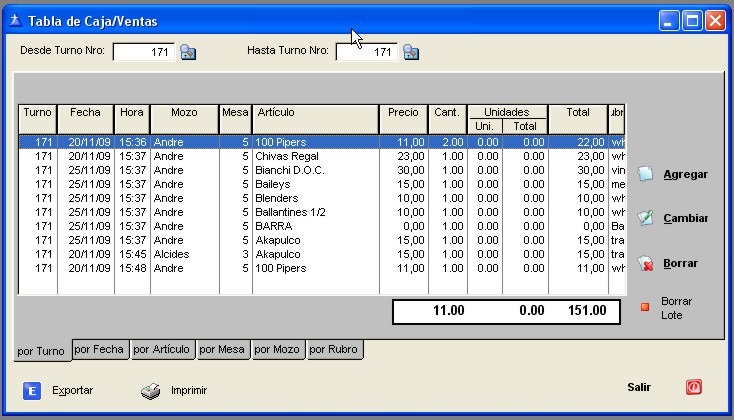Switch to the por Fecha tab
This screenshot has width=734, height=420.
tap(99, 349)
